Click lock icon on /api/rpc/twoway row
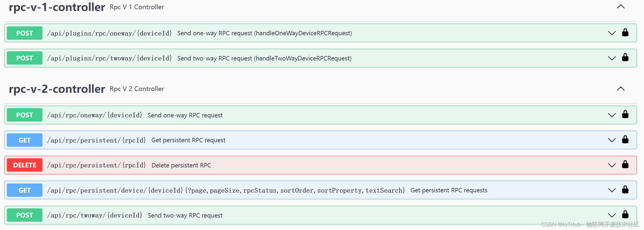Viewport: 644px width, 230px height. (x=625, y=215)
